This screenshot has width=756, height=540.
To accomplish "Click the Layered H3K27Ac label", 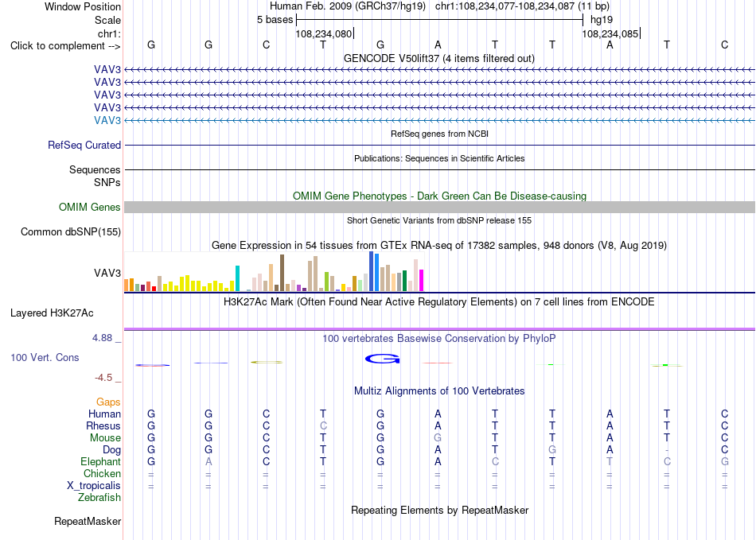I will coord(52,313).
